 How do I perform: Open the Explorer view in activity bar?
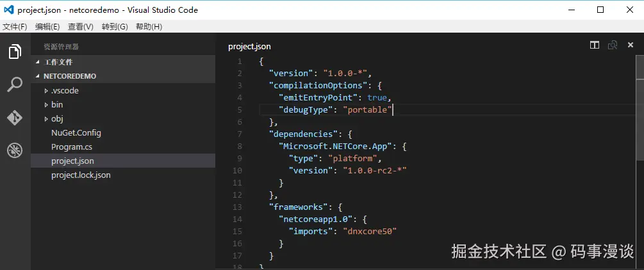(15, 52)
